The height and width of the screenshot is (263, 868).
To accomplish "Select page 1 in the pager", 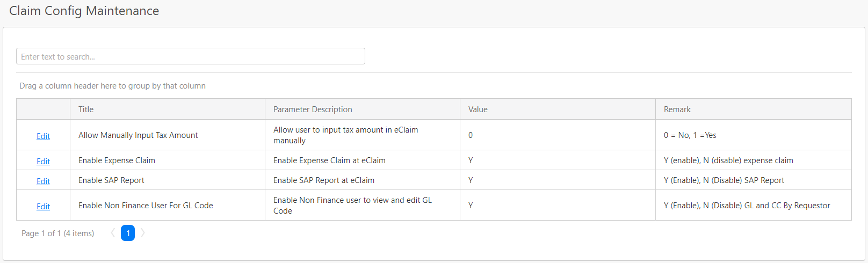I will [128, 233].
